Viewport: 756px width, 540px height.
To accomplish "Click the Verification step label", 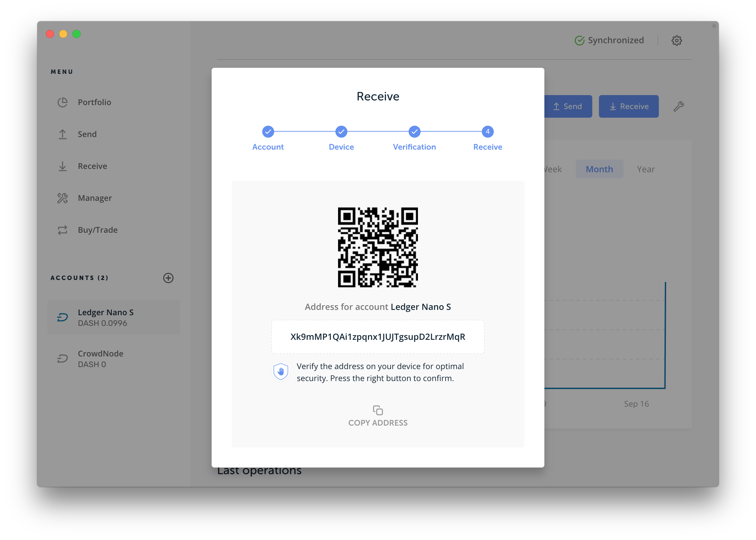I will tap(414, 147).
